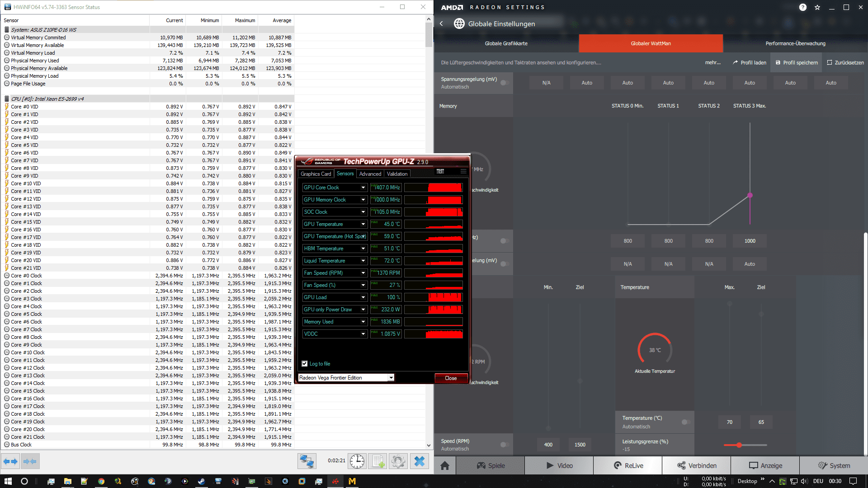
Task: Click Radeon Settings star favorites icon
Action: tap(817, 7)
